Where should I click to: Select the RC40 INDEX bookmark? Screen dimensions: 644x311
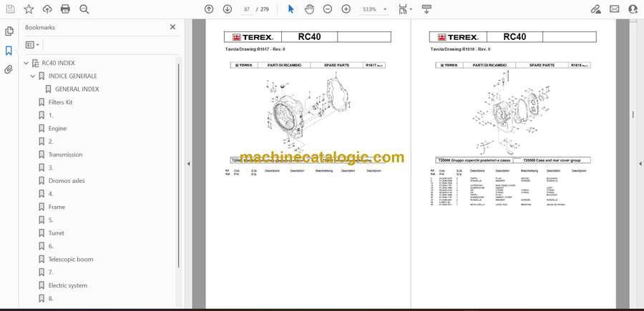pos(59,63)
